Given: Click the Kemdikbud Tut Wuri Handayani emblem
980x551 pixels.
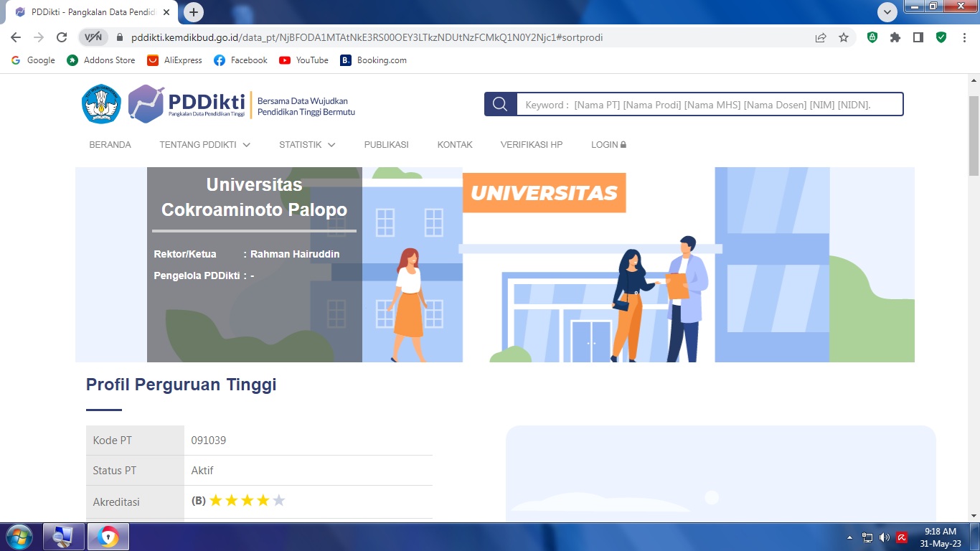Looking at the screenshot, I should tap(102, 103).
